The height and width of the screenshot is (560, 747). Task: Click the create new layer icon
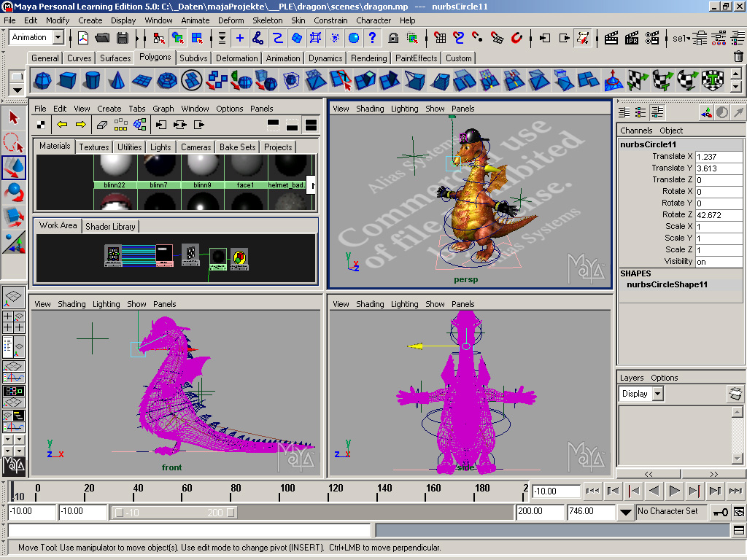click(x=735, y=394)
